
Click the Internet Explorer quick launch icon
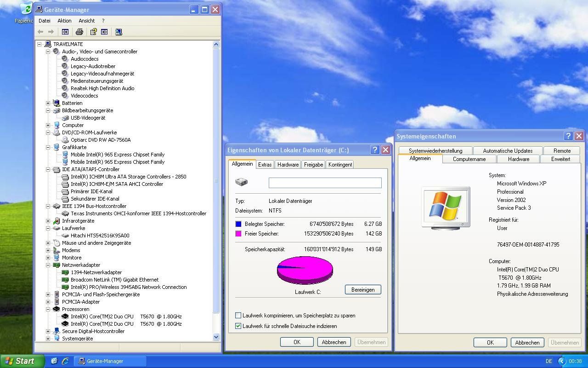tap(65, 361)
